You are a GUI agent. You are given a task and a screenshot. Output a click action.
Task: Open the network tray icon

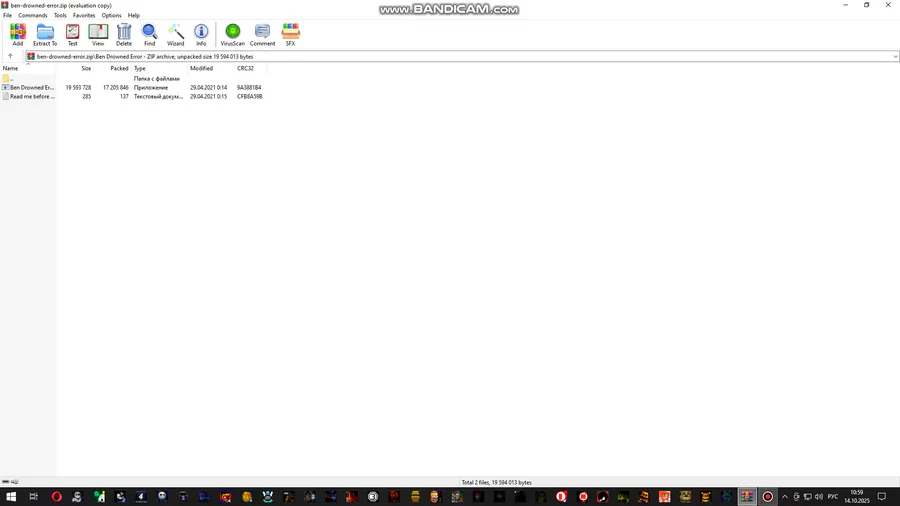[x=808, y=497]
